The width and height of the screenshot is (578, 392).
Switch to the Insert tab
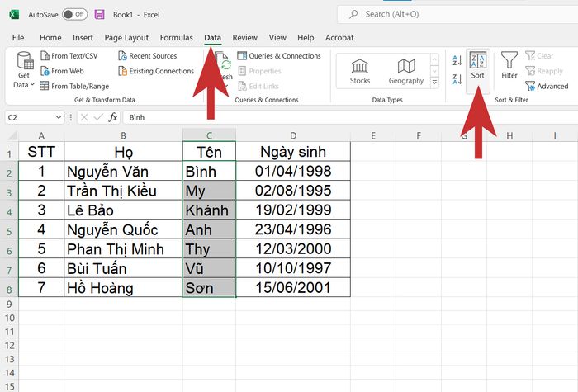83,38
